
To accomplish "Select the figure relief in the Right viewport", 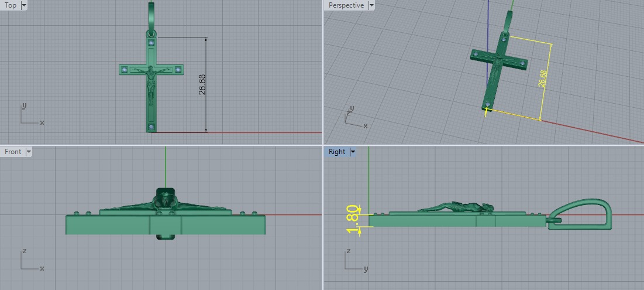I will click(456, 207).
